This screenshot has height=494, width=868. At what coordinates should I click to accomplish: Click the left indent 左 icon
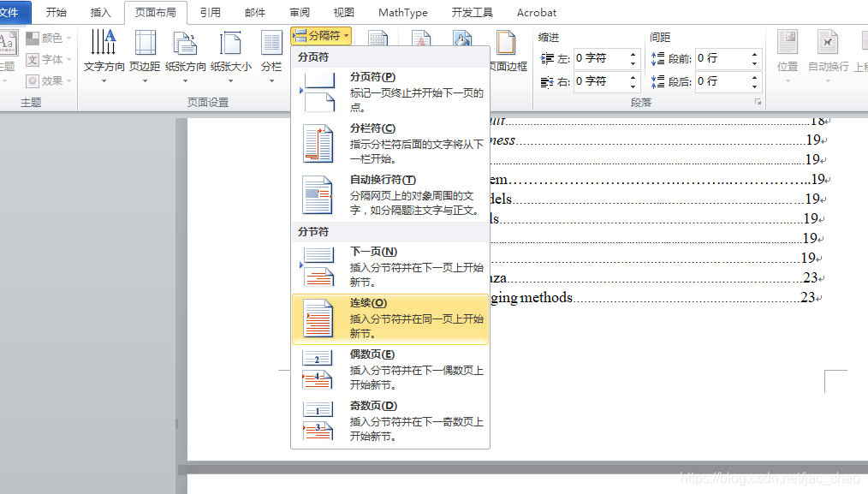coord(548,58)
